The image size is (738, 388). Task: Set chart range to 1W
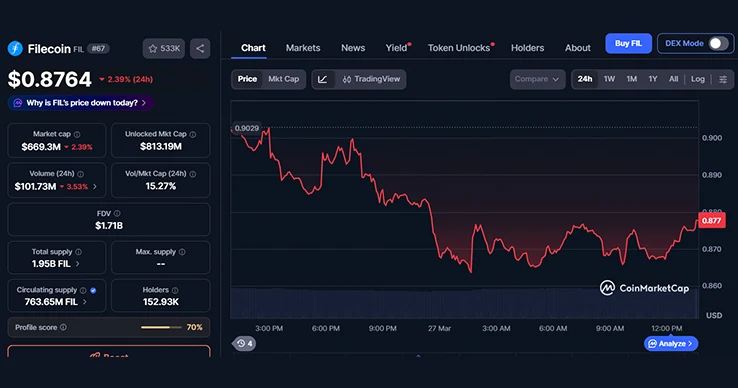pyautogui.click(x=610, y=79)
